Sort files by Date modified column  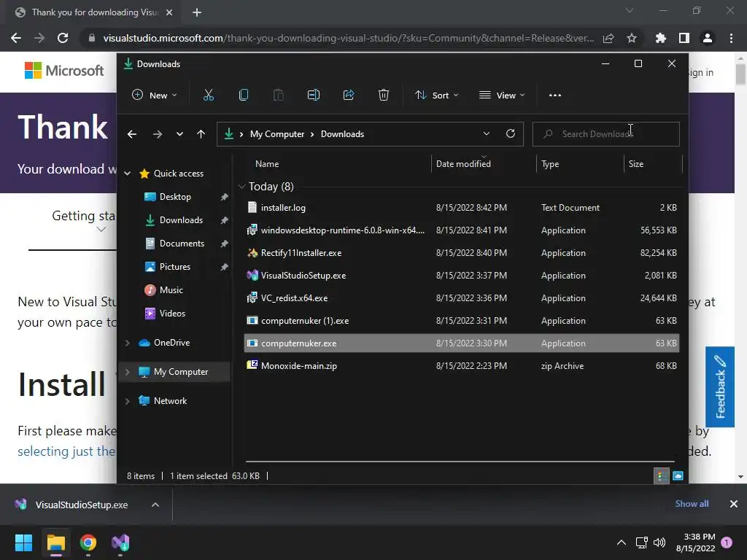(x=463, y=164)
